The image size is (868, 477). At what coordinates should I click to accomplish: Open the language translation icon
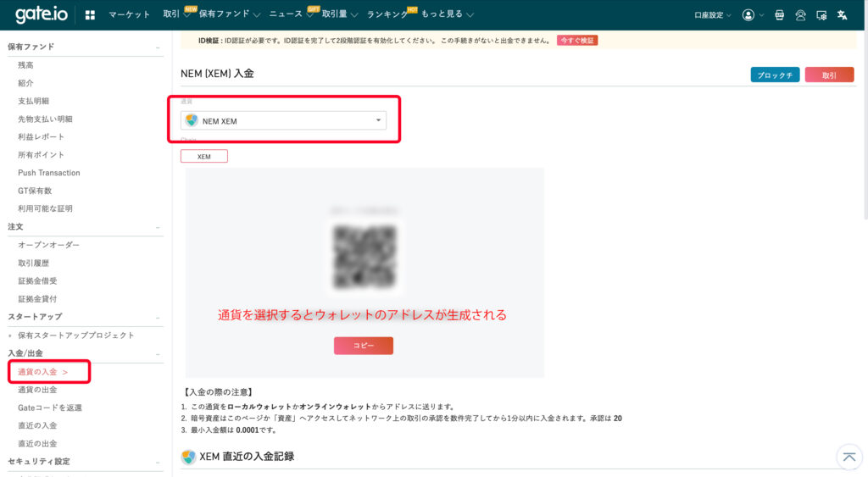(842, 15)
